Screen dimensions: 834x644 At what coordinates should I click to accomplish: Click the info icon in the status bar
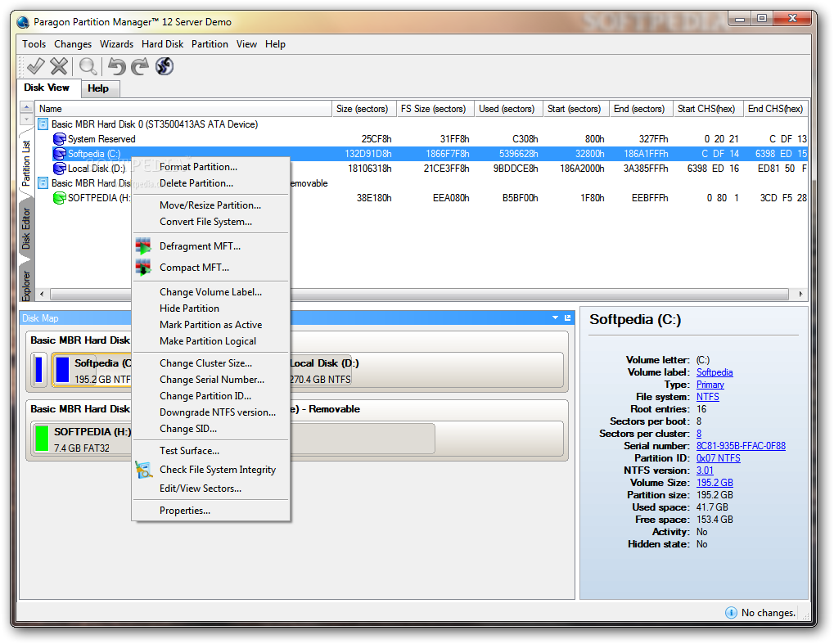[732, 613]
